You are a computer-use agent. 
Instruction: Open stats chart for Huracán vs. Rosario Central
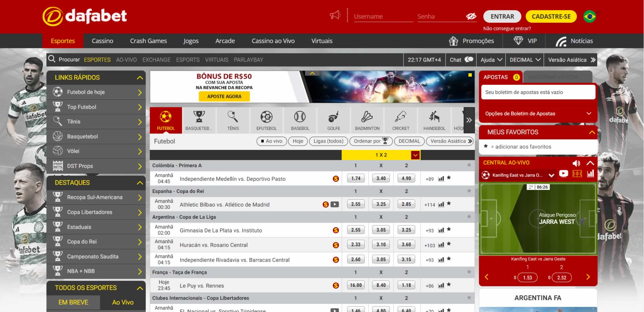[x=441, y=245]
